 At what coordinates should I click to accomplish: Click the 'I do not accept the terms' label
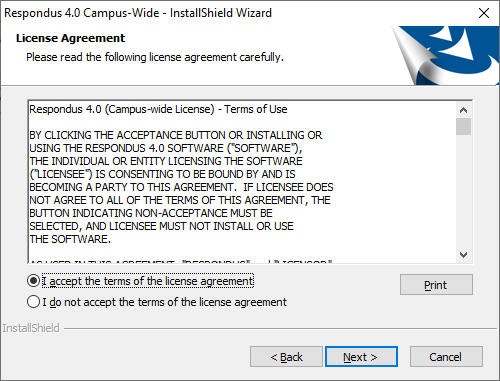coord(164,302)
